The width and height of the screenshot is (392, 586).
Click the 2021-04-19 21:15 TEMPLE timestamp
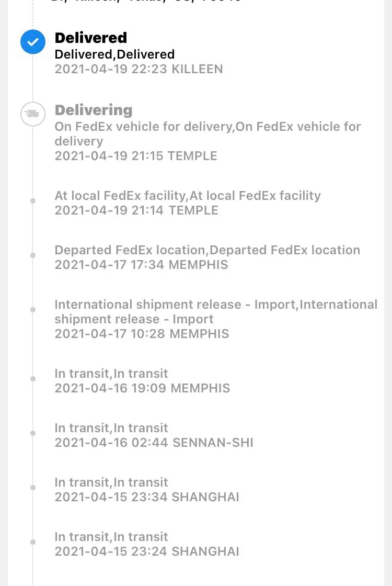(136, 156)
